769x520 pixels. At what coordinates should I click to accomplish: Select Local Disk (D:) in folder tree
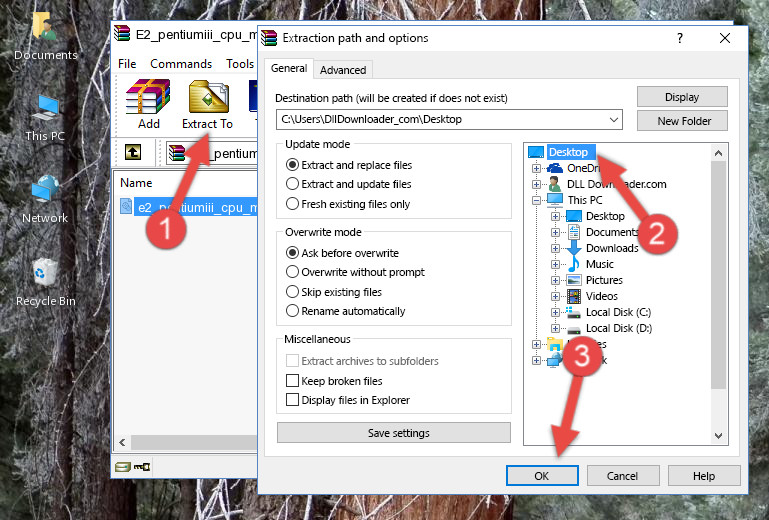click(x=618, y=328)
